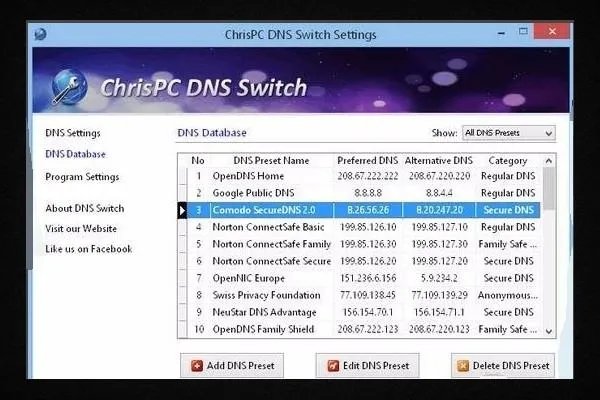Click Like us on Facebook link
Image resolution: width=600 pixels, height=400 pixels.
[x=88, y=249]
